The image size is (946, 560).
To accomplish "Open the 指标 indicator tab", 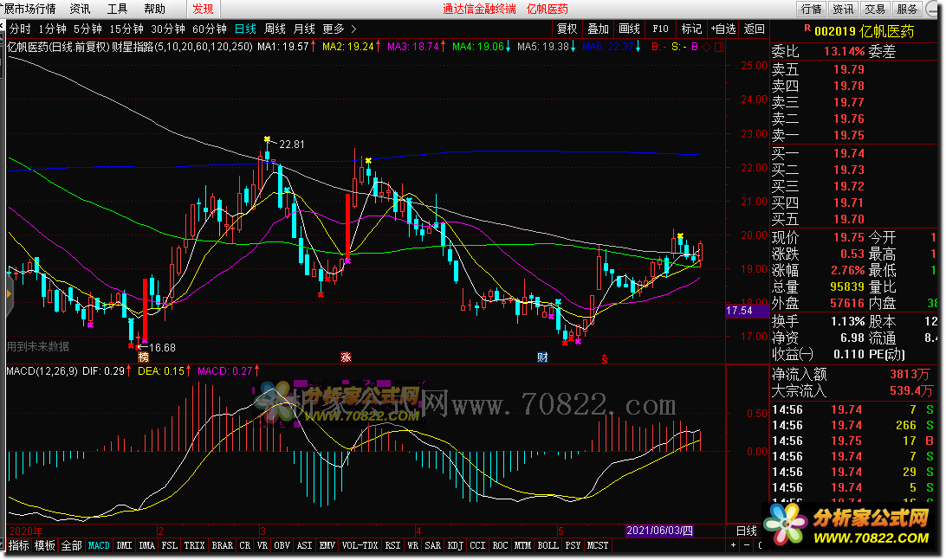I will pyautogui.click(x=19, y=545).
